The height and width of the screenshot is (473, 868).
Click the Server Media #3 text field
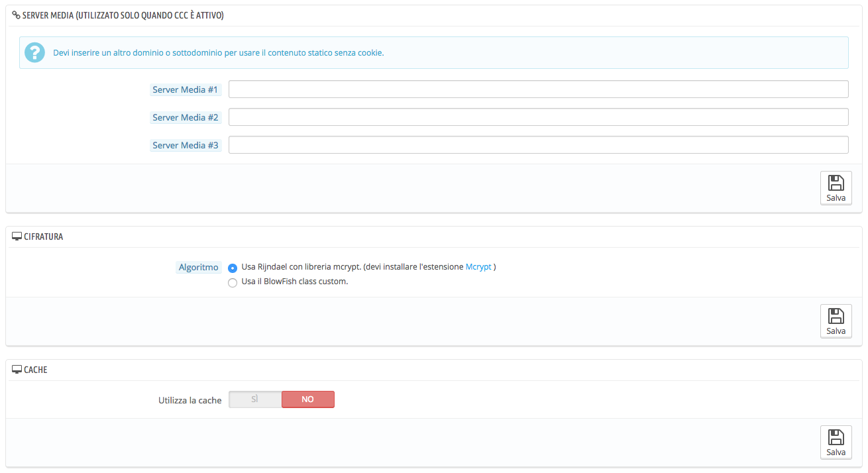click(538, 145)
